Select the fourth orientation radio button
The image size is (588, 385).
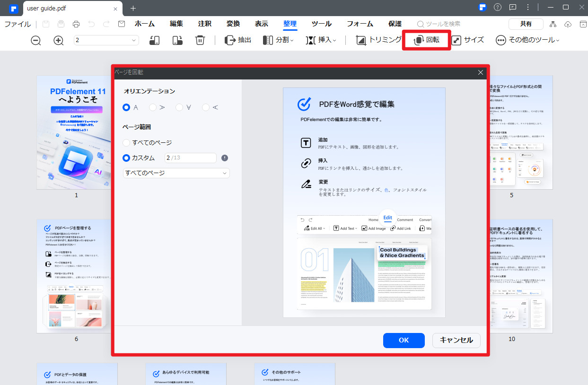pos(206,107)
